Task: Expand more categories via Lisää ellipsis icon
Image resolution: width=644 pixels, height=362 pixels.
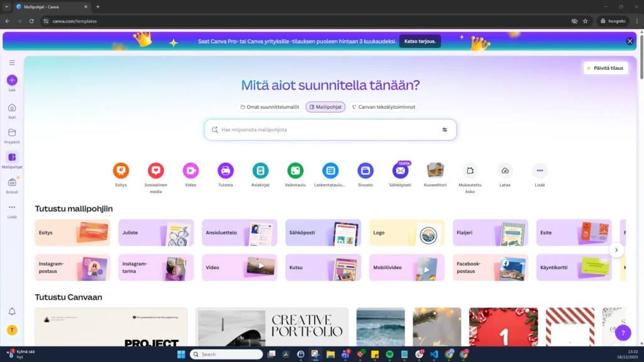Action: (540, 170)
